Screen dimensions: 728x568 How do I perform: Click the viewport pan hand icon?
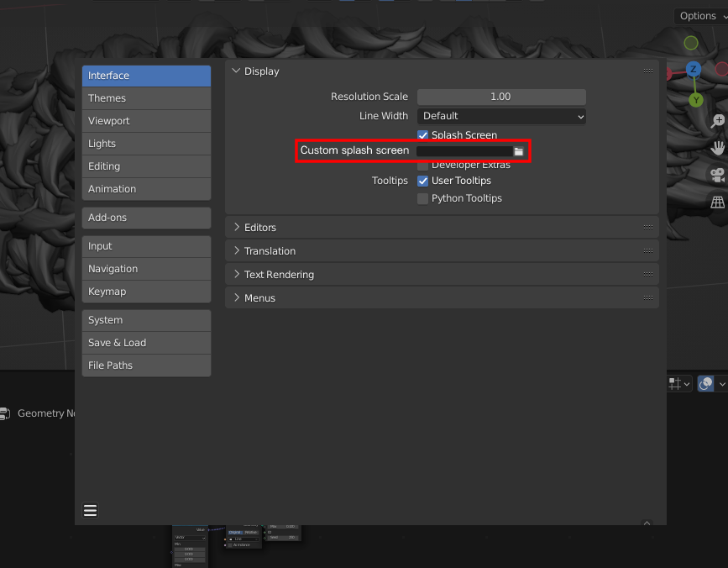[x=718, y=148]
